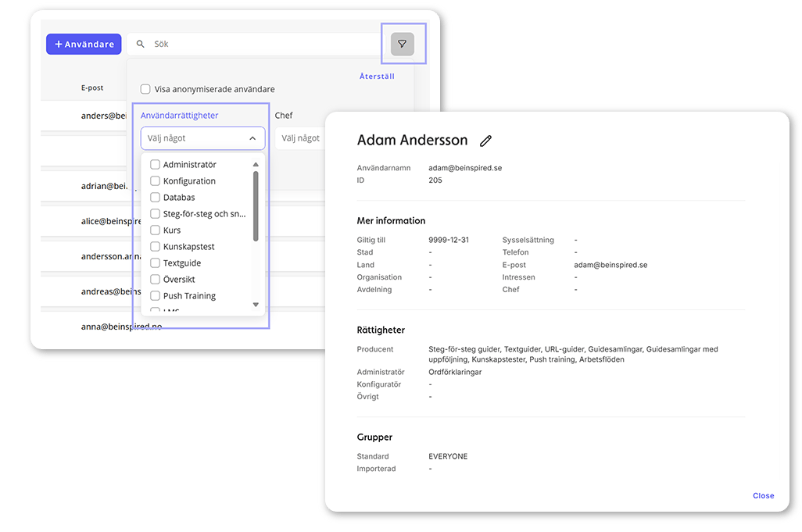The image size is (802, 532).
Task: Click the ID value 205
Action: (435, 180)
